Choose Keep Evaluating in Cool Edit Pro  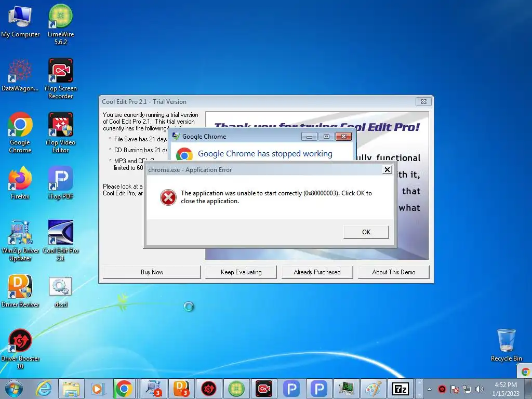(x=241, y=272)
